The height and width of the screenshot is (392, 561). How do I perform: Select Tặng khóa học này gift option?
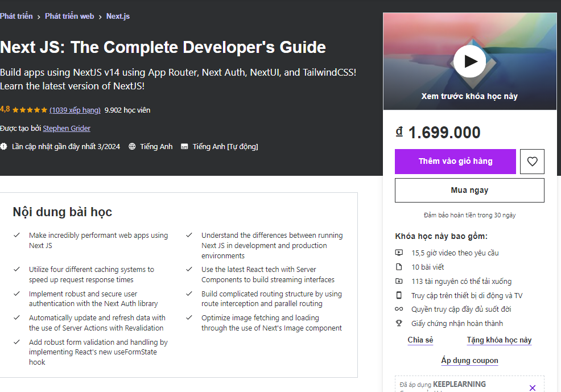(x=499, y=340)
